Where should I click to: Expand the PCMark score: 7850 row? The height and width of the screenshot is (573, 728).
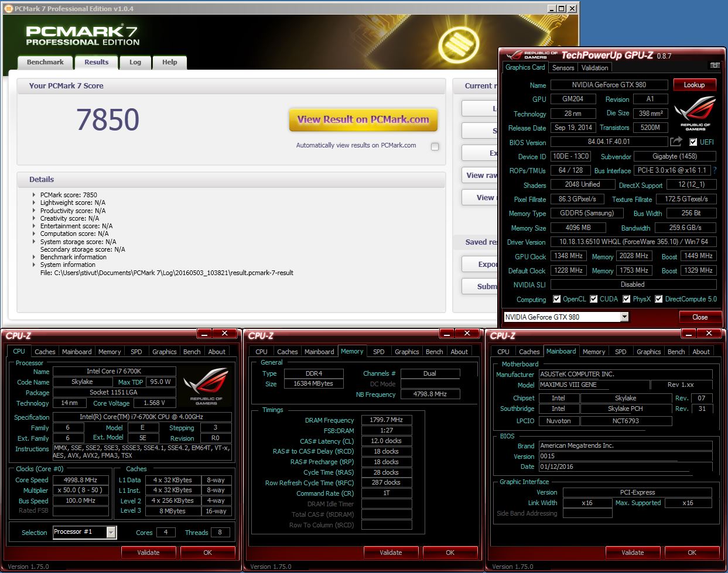(x=34, y=195)
